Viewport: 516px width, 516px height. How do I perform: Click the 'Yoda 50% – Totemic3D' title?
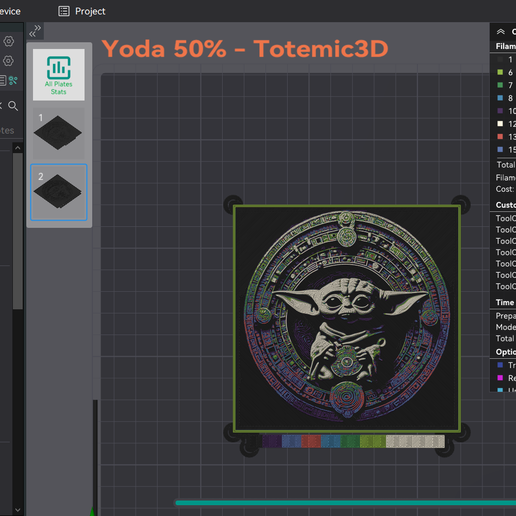point(245,49)
